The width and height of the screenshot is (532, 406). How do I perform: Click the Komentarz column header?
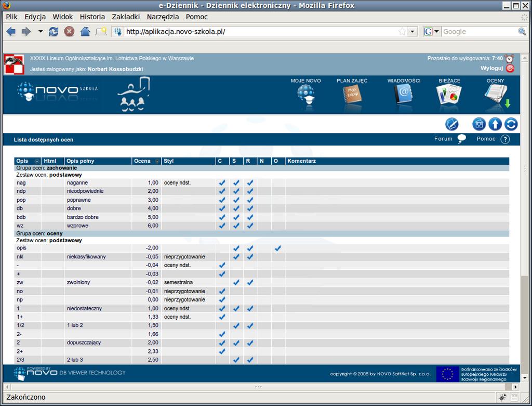[x=397, y=161]
